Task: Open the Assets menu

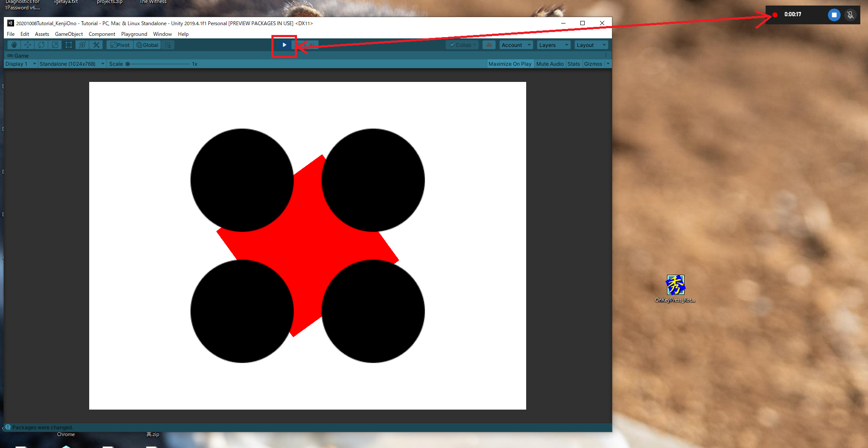Action: click(x=42, y=34)
